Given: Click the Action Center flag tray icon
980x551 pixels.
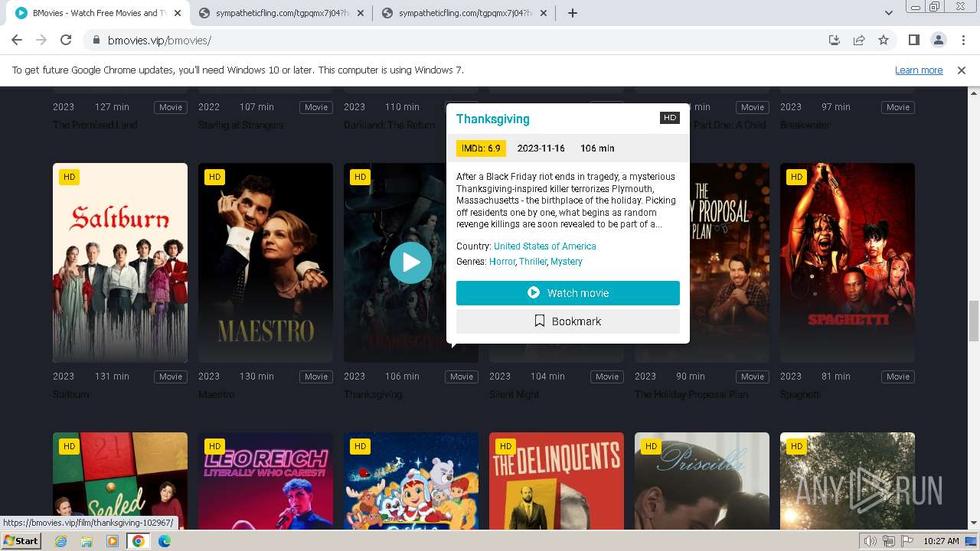Looking at the screenshot, I should click(x=906, y=541).
